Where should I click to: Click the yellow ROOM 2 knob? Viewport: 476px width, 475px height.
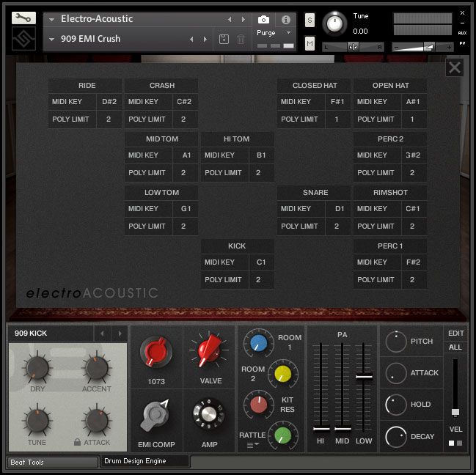(282, 374)
